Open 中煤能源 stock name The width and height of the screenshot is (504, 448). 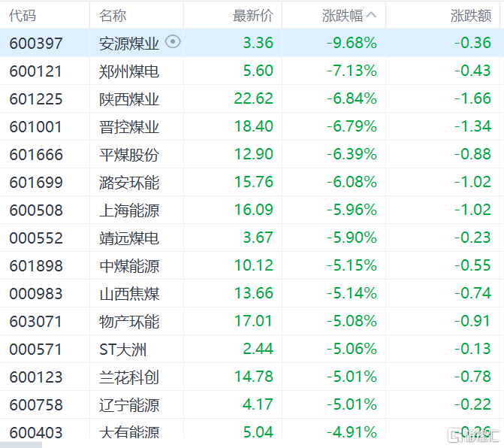pyautogui.click(x=129, y=266)
